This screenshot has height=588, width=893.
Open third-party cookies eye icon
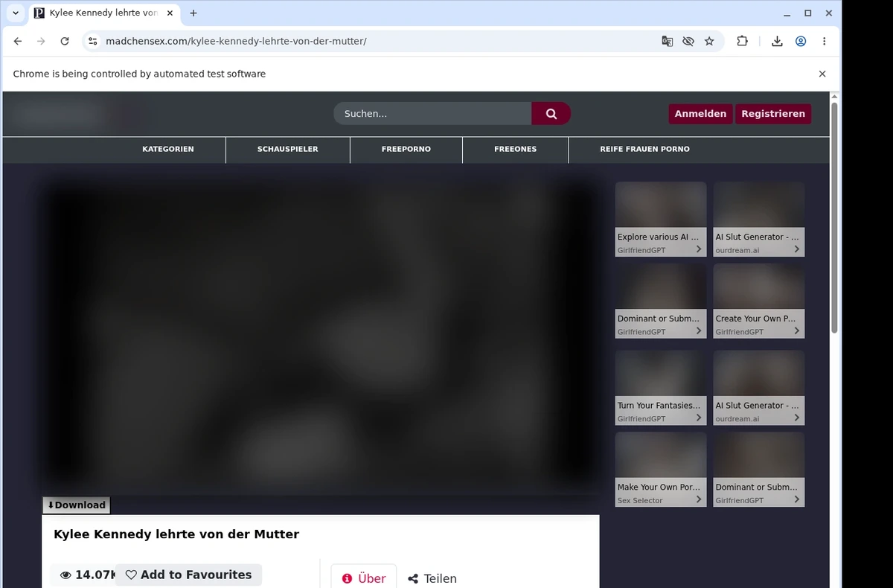[x=688, y=42]
